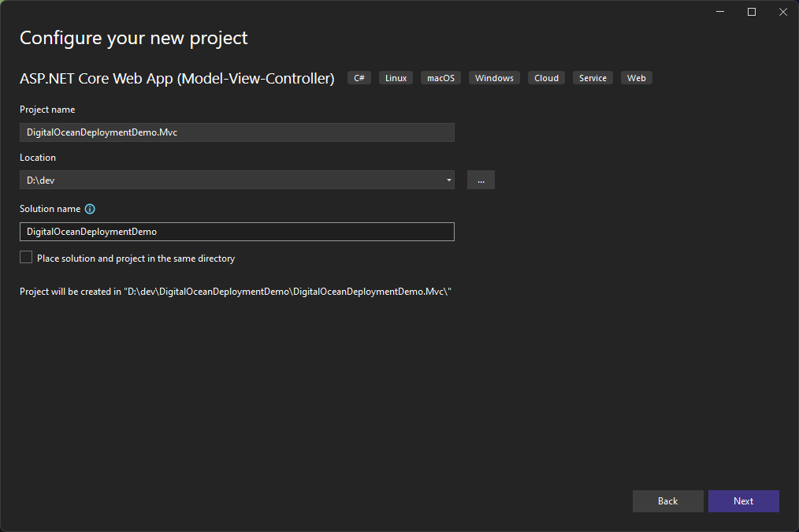Click inside the Solution name text box
799x532 pixels.
[237, 232]
